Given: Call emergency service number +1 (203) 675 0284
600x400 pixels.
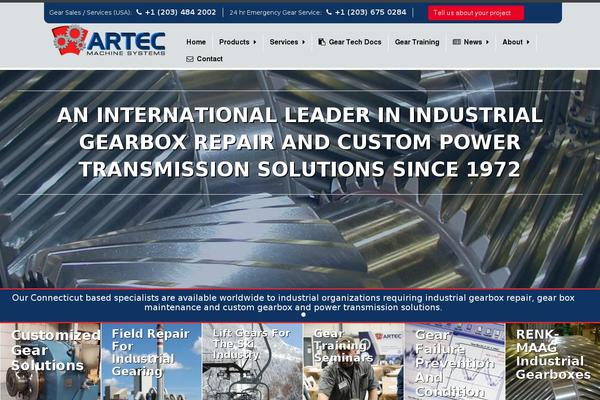Looking at the screenshot, I should (370, 12).
